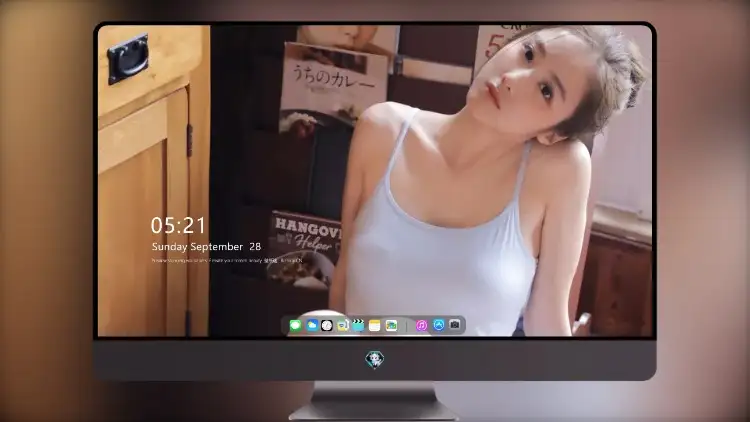Open the blue App Store icon
The height and width of the screenshot is (422, 750).
coord(439,325)
